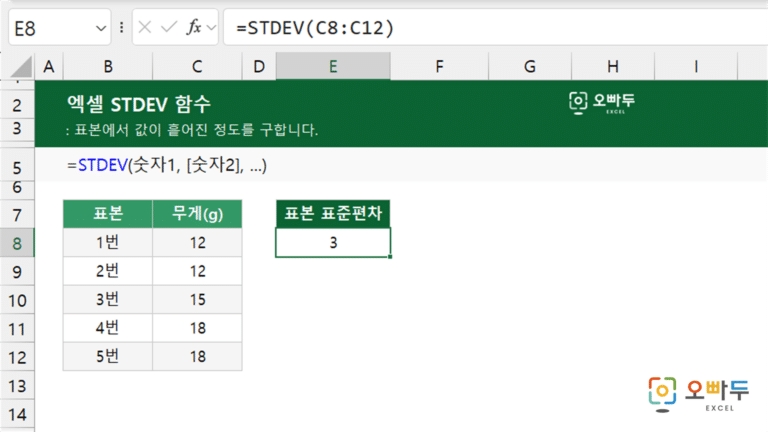
Task: Expand dropdown arrow next to fx
Action: coord(211,27)
